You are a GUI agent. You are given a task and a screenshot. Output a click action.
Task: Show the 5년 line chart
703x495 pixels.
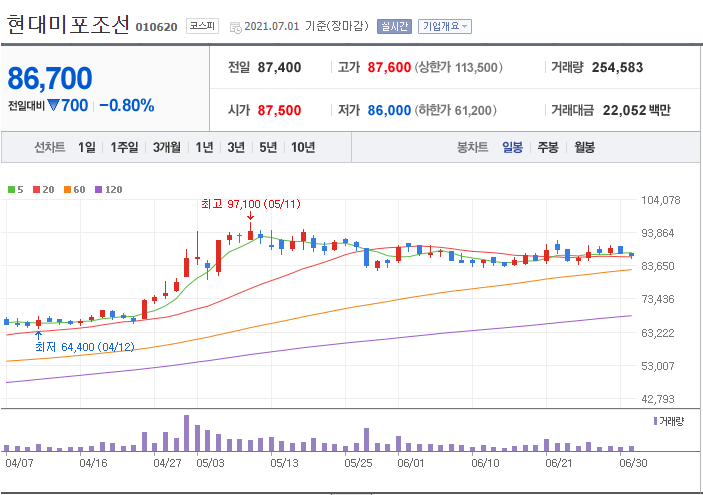268,147
